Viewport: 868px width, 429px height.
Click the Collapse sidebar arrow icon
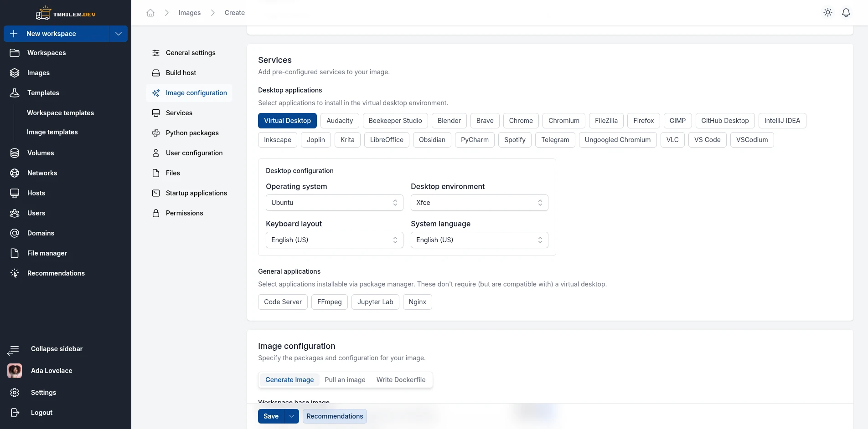point(13,350)
